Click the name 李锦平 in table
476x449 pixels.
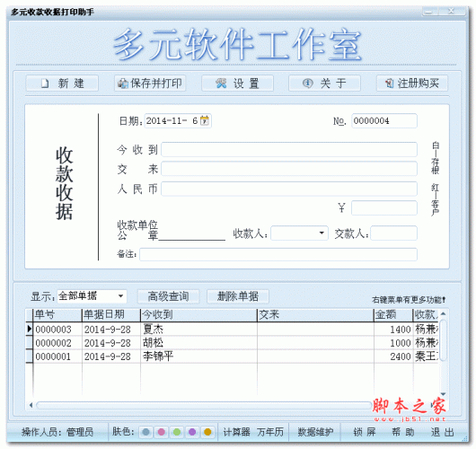pos(158,357)
